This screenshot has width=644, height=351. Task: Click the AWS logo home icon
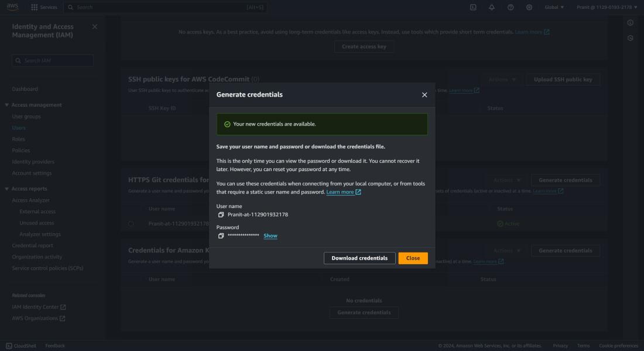(x=12, y=7)
